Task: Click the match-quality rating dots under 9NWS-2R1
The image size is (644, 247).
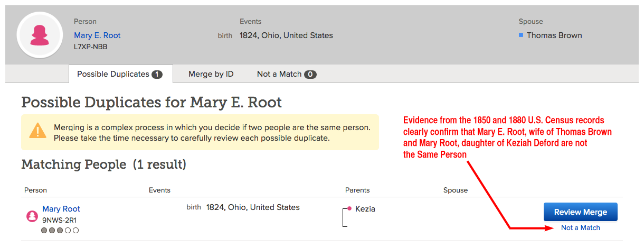Action: click(x=60, y=230)
